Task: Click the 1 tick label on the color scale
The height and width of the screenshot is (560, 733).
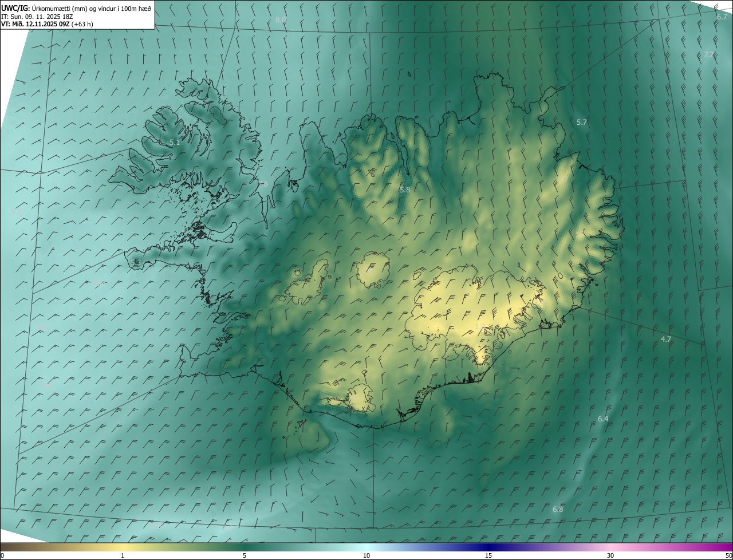Action: pyautogui.click(x=123, y=556)
